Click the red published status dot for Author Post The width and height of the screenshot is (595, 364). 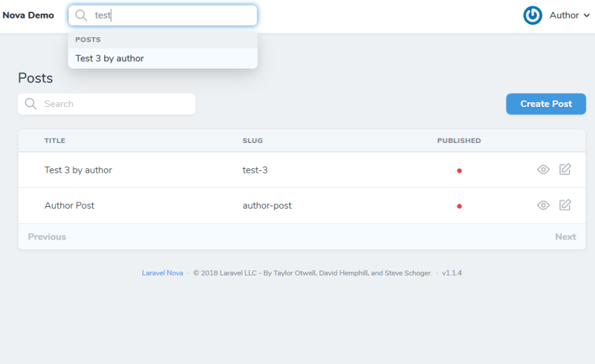point(459,205)
